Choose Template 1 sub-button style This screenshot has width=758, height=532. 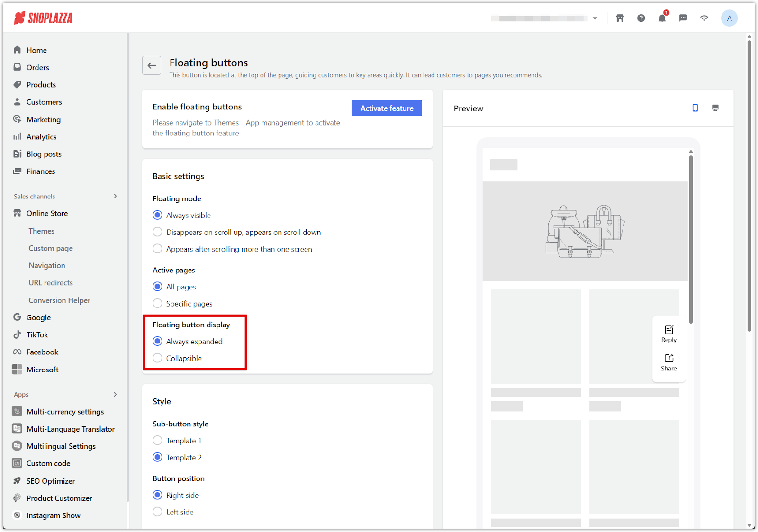pos(158,441)
